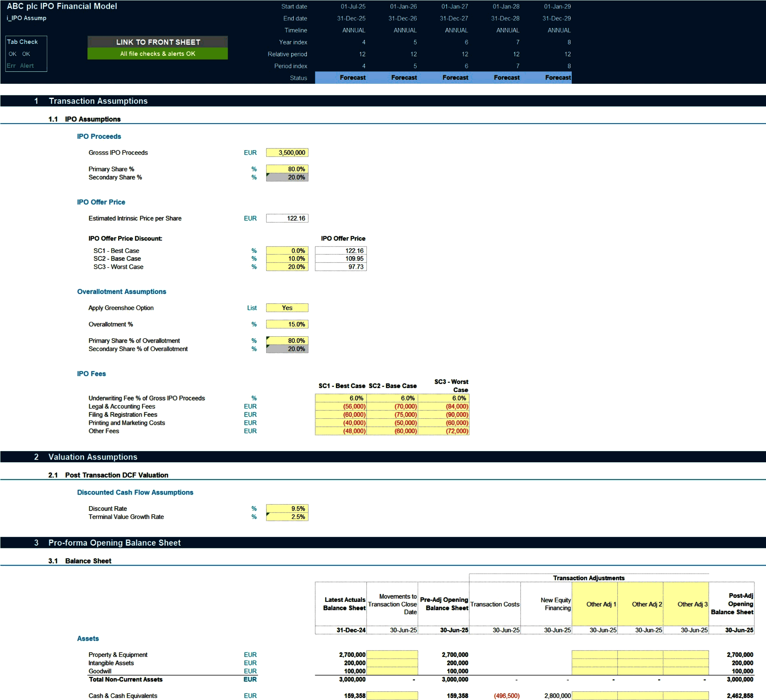Click the Transaction Costs column header
The height and width of the screenshot is (700, 766).
point(495,604)
